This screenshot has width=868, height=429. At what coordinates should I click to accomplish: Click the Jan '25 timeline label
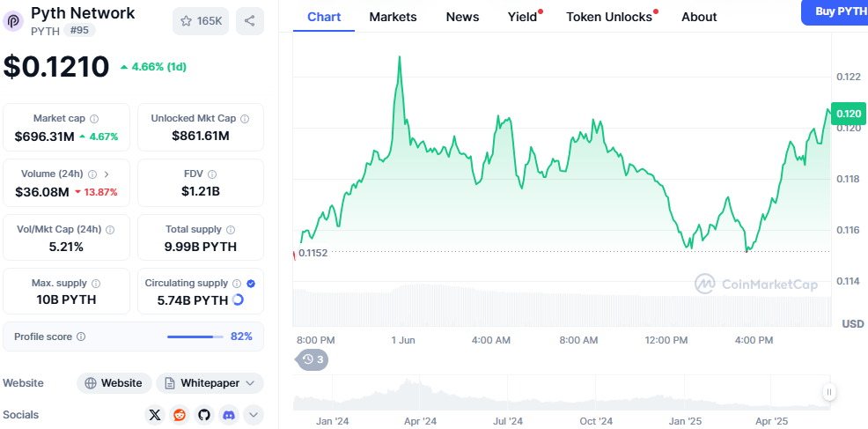coord(685,421)
